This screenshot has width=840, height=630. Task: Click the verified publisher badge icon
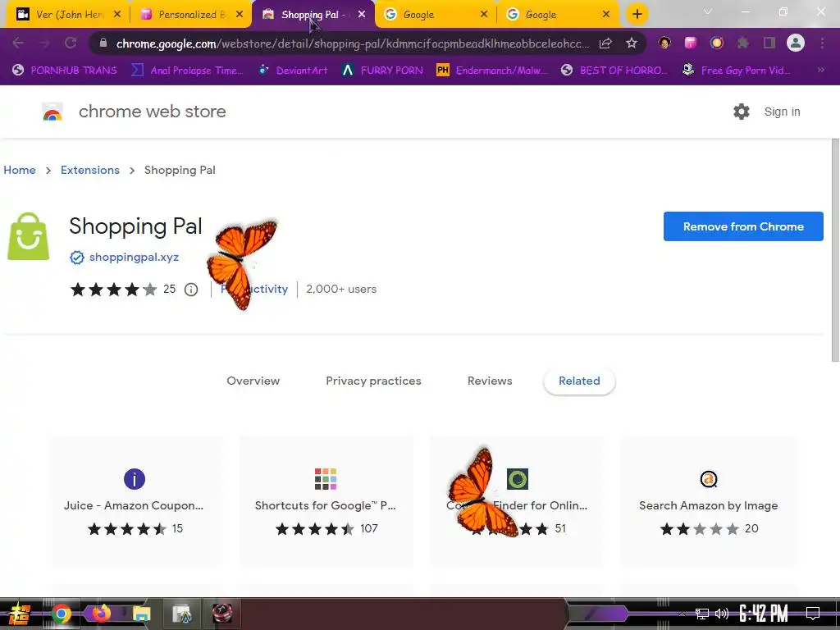(x=77, y=258)
